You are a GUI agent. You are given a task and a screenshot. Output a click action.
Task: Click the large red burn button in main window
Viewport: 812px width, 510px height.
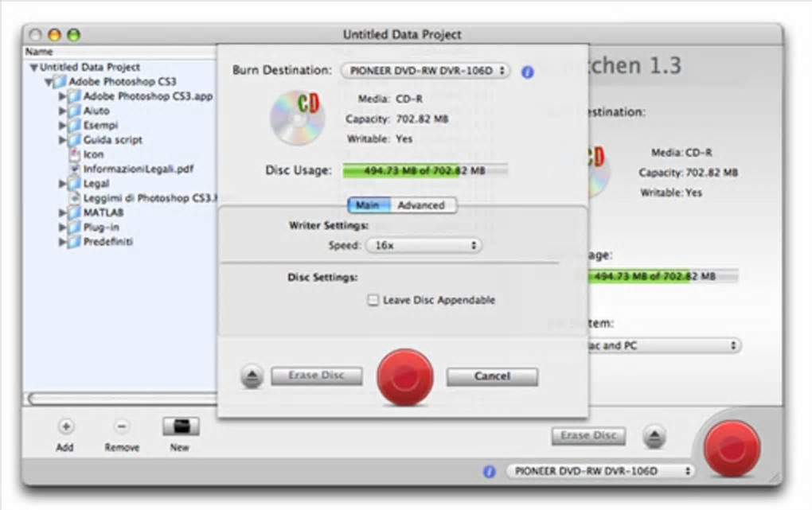point(732,449)
